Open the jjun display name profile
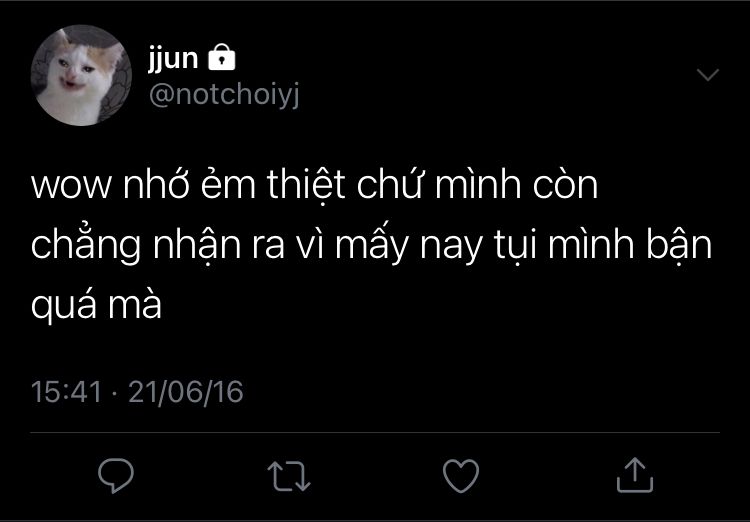 (x=173, y=59)
